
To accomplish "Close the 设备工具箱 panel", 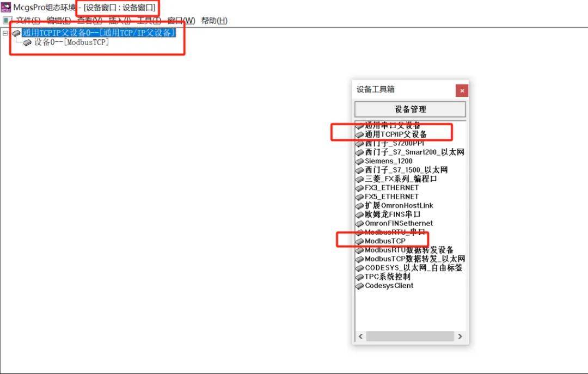I will [462, 90].
